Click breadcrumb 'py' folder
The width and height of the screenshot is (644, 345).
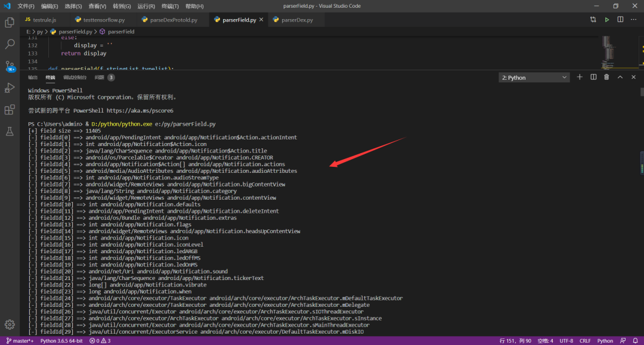coord(40,32)
